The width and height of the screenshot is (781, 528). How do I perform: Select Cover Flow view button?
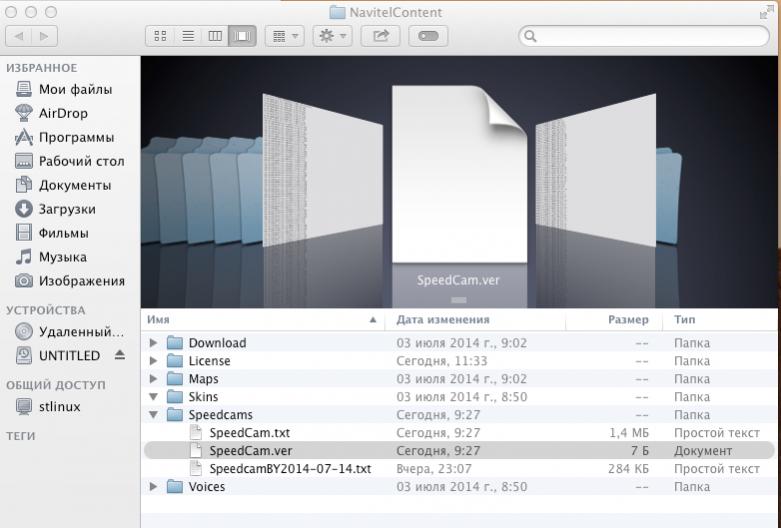click(x=241, y=36)
